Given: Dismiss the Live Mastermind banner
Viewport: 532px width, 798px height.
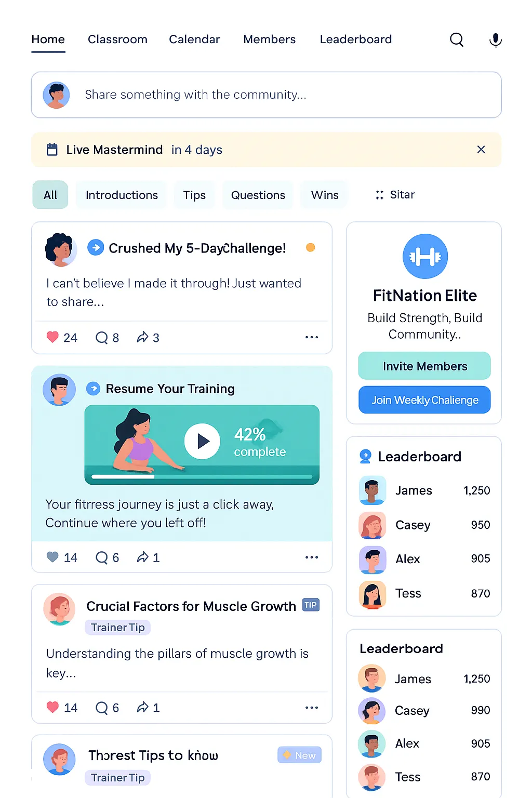Looking at the screenshot, I should pyautogui.click(x=481, y=150).
